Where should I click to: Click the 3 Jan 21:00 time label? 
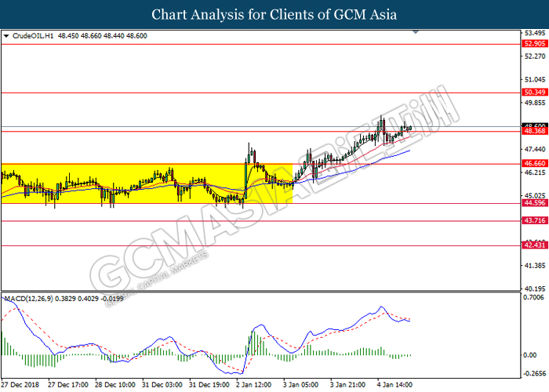(347, 385)
